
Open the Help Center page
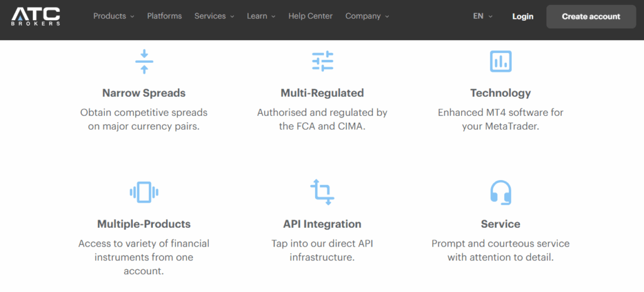(311, 16)
